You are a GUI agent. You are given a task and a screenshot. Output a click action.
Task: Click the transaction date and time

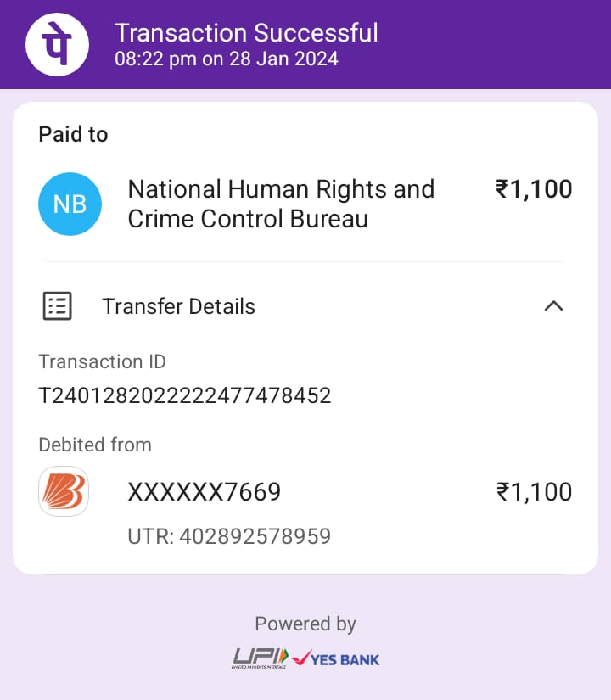(x=227, y=59)
